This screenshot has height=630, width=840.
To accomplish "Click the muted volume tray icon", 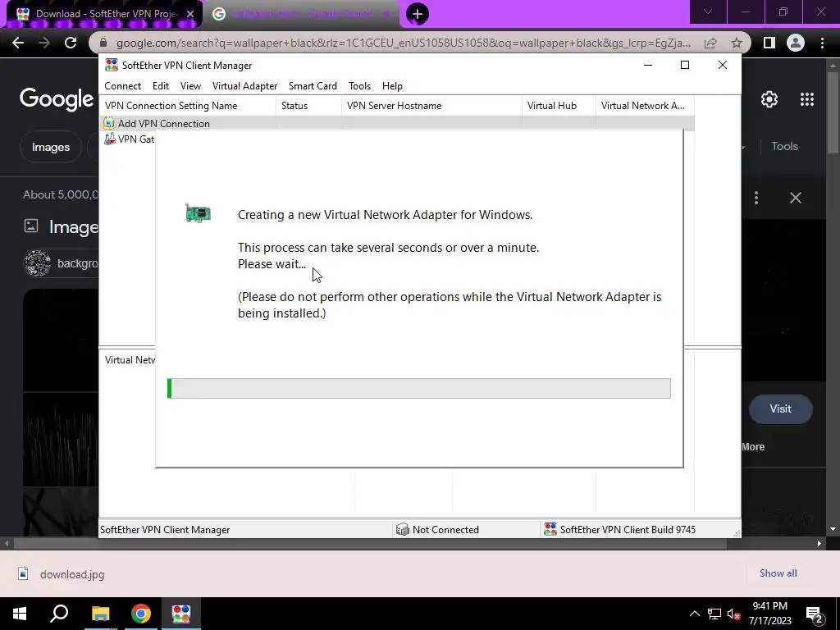I will pyautogui.click(x=733, y=614).
